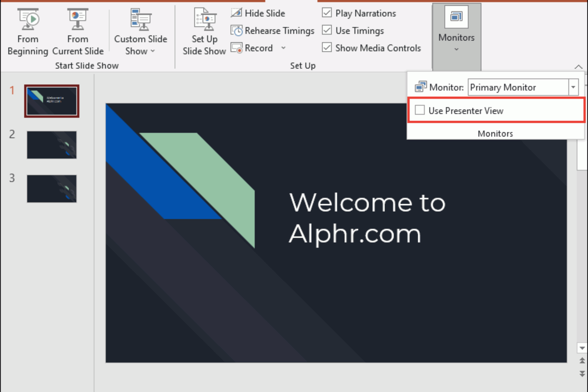Click Rehearse Timings clock icon
The height and width of the screenshot is (392, 588).
point(236,30)
